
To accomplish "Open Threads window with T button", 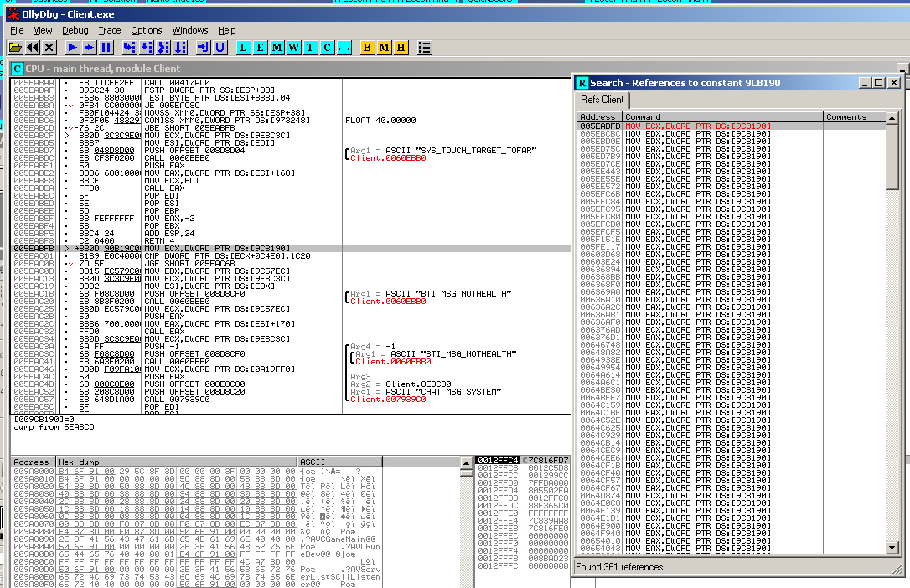I will (311, 48).
